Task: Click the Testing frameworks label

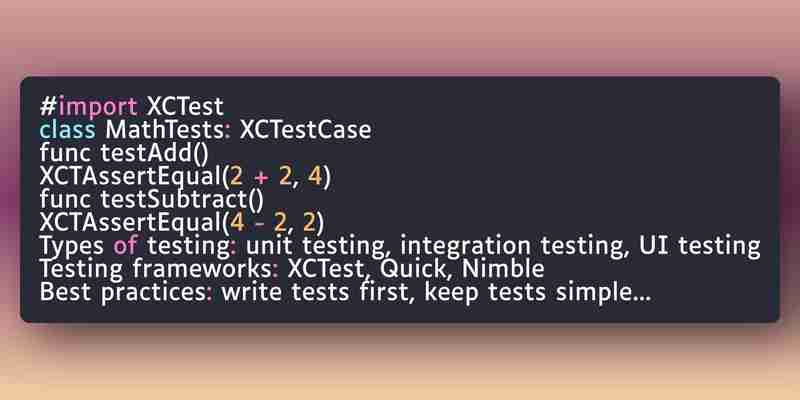Action: point(156,269)
